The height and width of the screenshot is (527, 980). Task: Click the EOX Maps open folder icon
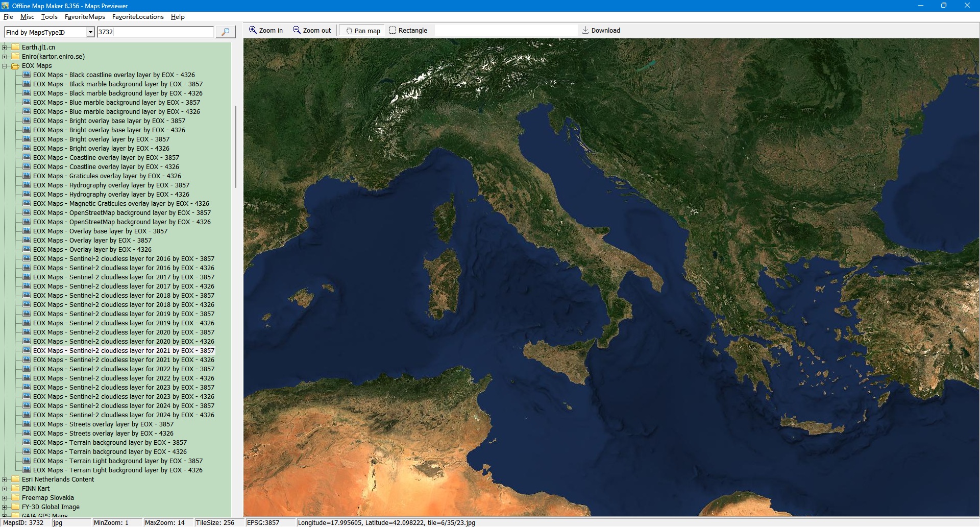(15, 66)
